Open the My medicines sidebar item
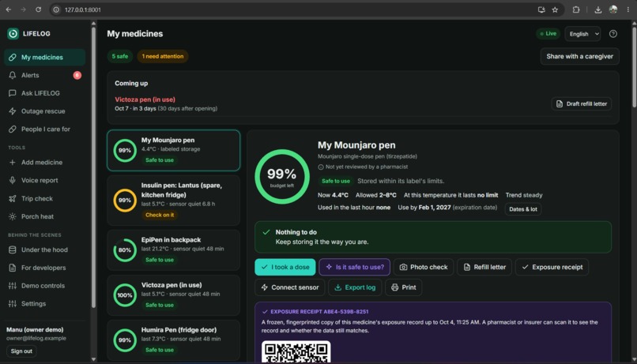Screen dimensions: 637x364 tap(45, 57)
